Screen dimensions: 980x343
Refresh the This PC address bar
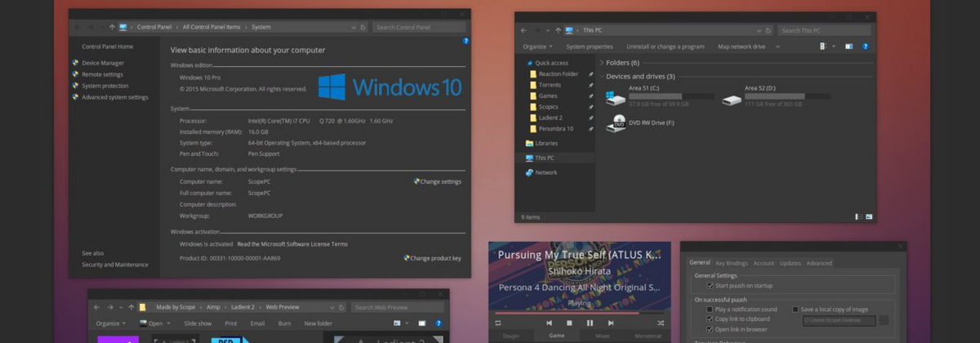pyautogui.click(x=768, y=30)
